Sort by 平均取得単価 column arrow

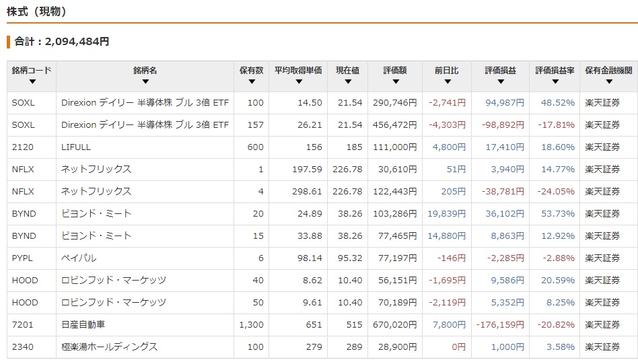[x=299, y=81]
